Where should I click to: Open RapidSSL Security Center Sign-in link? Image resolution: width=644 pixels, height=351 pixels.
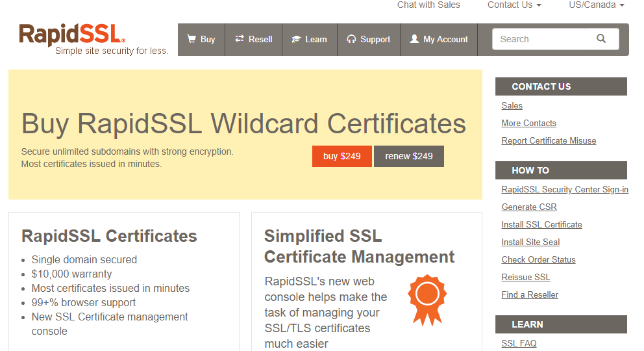point(565,189)
